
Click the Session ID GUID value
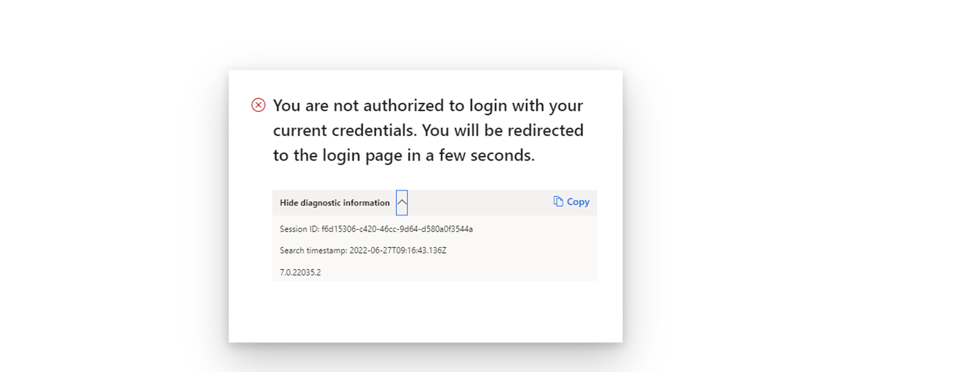click(397, 229)
